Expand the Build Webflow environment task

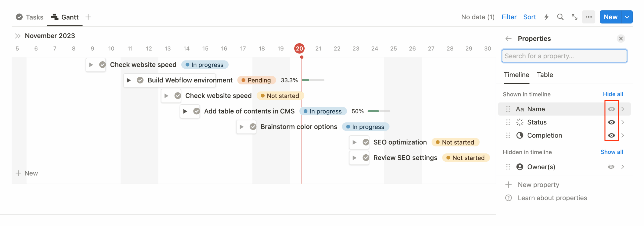click(x=129, y=80)
